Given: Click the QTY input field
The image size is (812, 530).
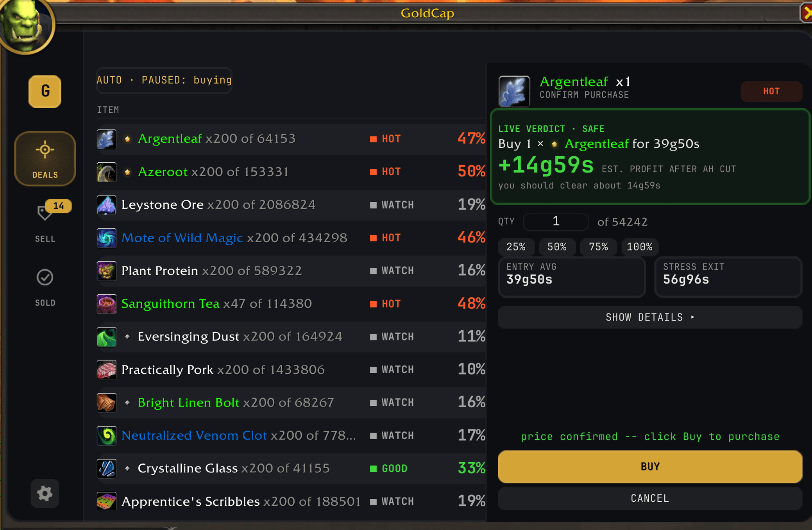Looking at the screenshot, I should (x=556, y=221).
